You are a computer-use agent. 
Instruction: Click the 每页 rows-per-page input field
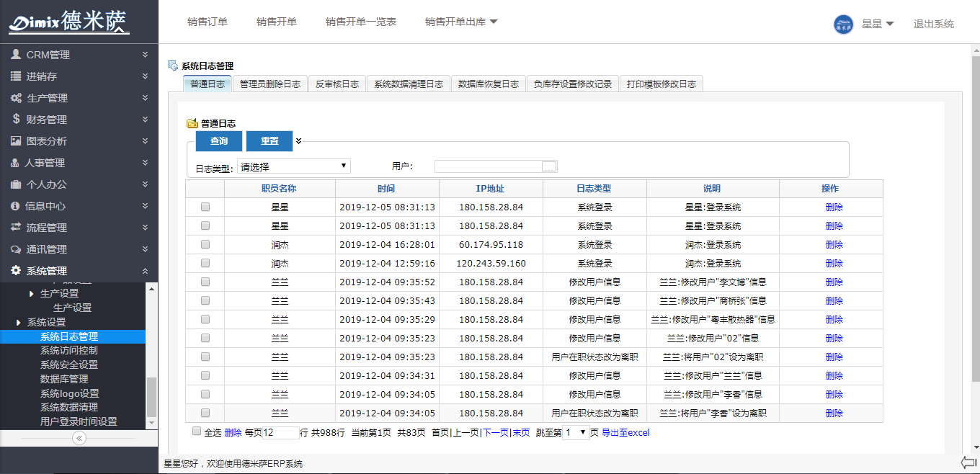[x=280, y=433]
